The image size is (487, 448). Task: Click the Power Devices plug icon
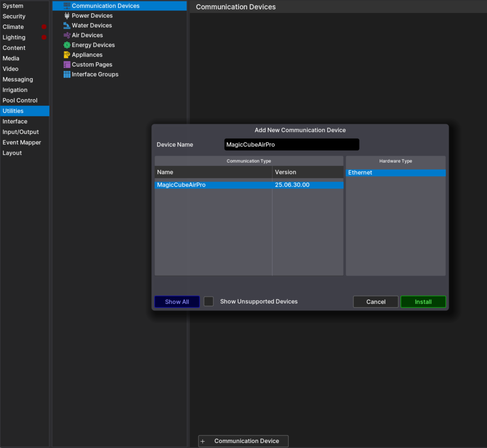67,15
